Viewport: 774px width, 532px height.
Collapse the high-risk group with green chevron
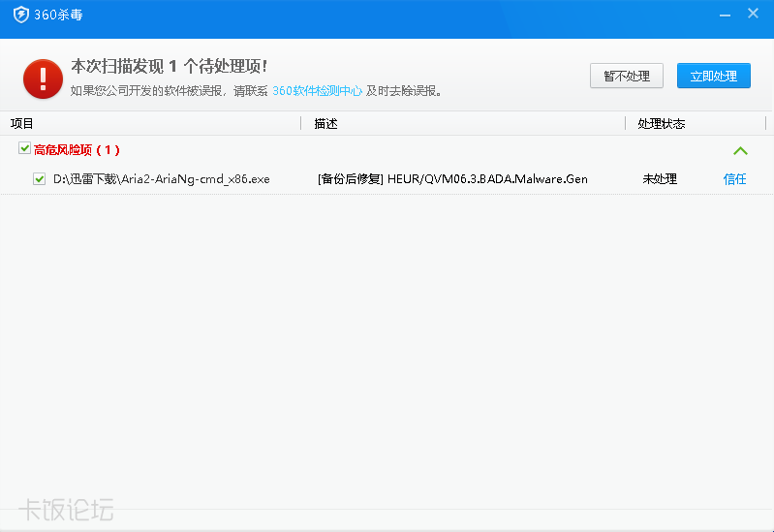[x=740, y=150]
